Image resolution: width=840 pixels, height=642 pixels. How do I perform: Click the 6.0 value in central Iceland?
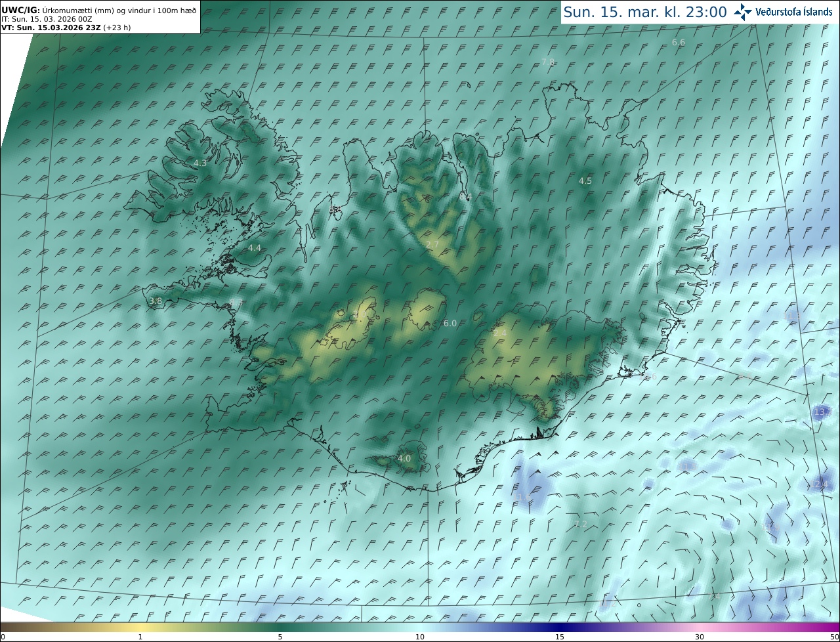[450, 323]
